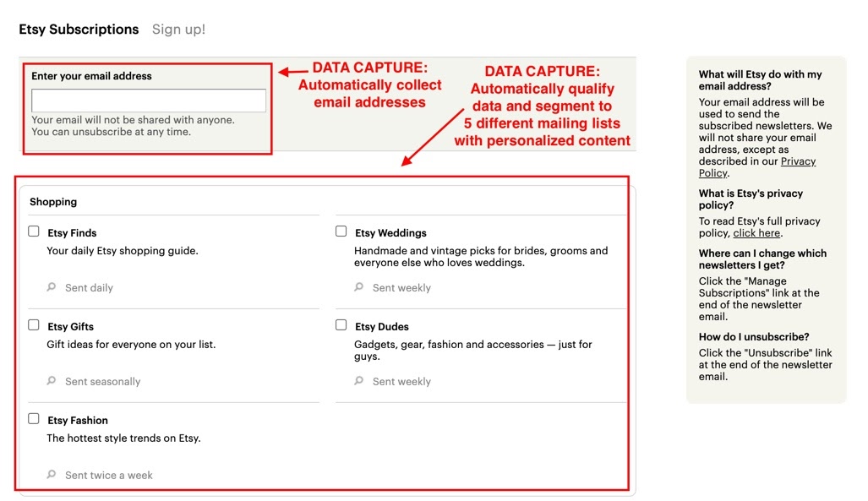The image size is (868, 501).
Task: Click the Etsy Finds newsletter label
Action: tap(72, 233)
